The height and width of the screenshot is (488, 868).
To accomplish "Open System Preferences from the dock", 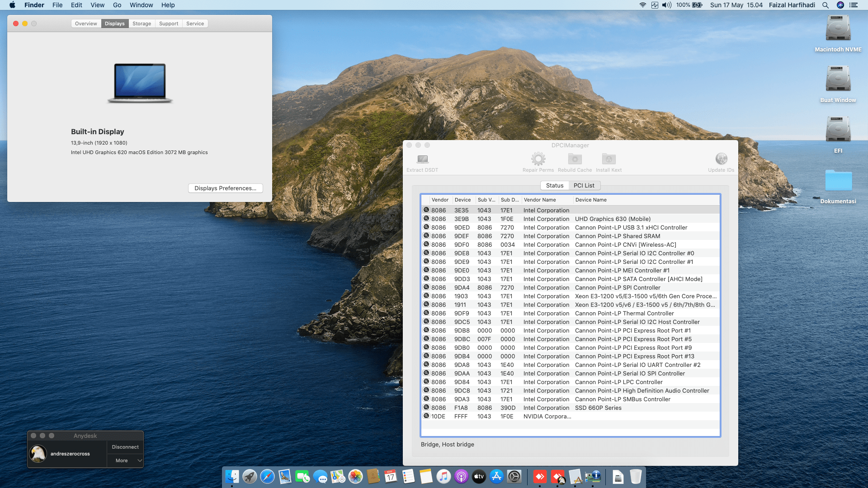I will click(514, 477).
